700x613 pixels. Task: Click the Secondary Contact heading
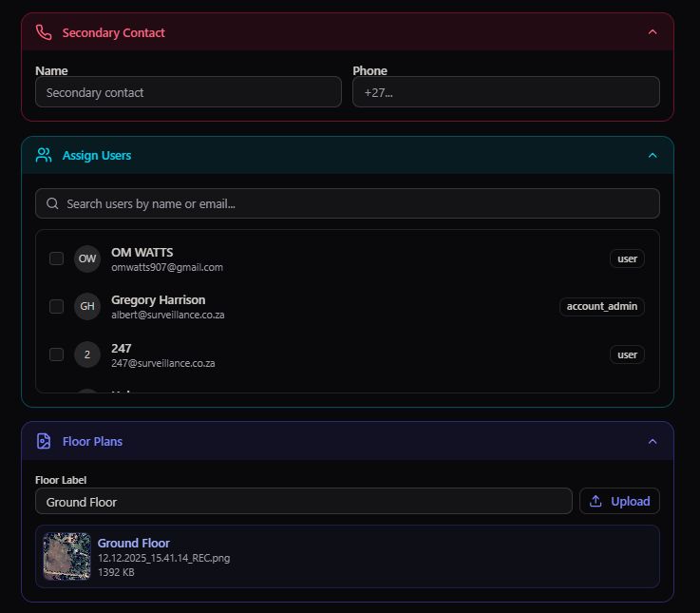pyautogui.click(x=113, y=32)
